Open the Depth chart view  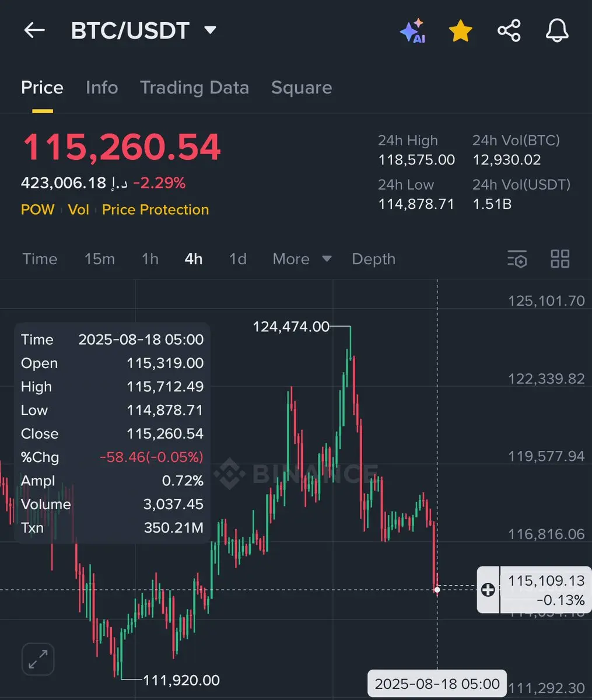pos(374,259)
